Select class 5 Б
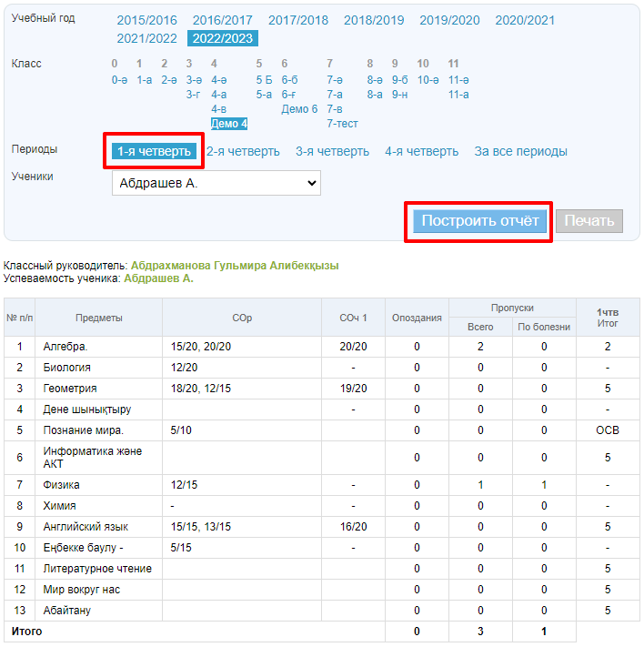This screenshot has width=644, height=647. tap(265, 80)
